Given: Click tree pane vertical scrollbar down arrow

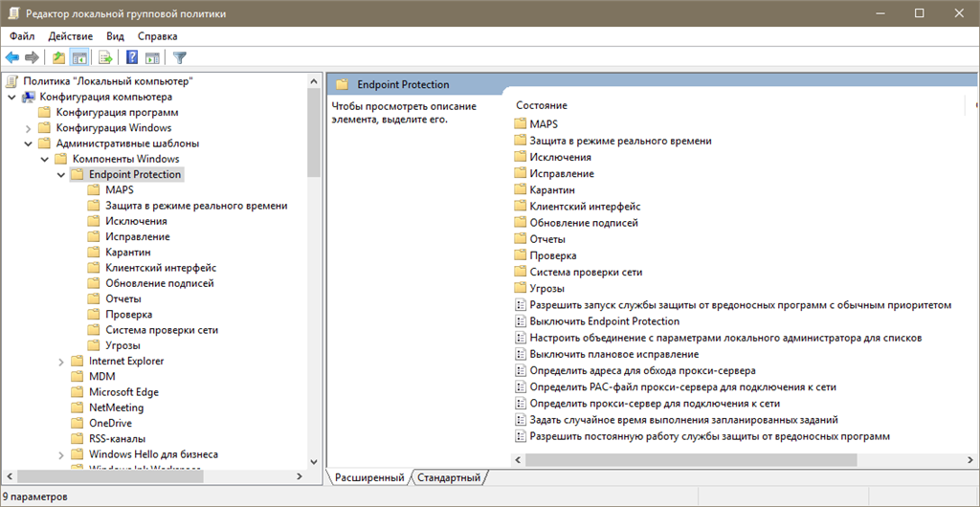Looking at the screenshot, I should (314, 461).
